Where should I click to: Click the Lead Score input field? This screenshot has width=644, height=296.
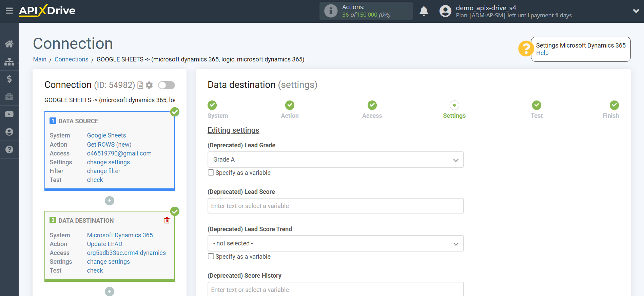tap(335, 206)
